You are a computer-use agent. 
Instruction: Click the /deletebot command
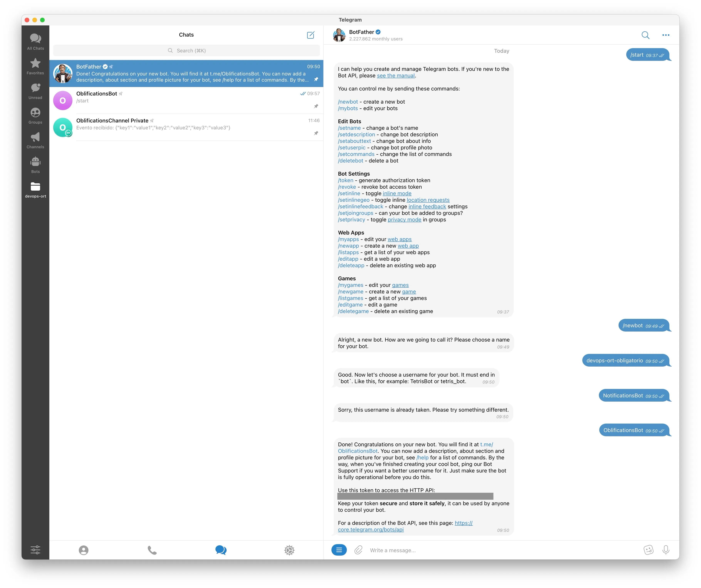350,161
